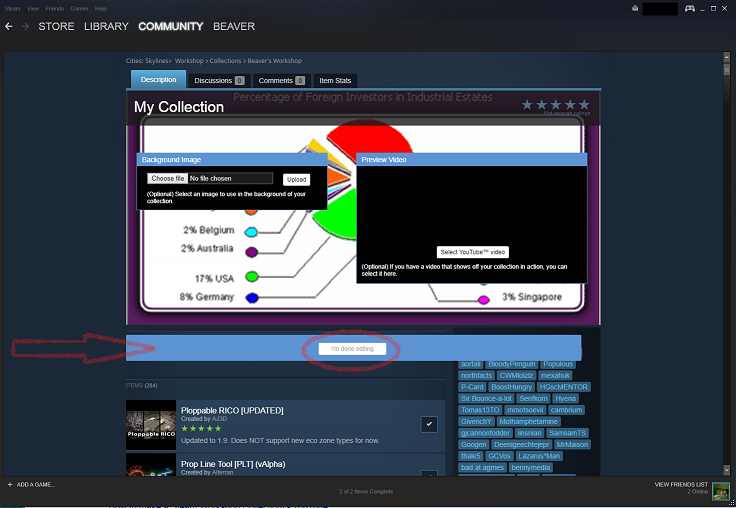Switch to the Discussions tab
This screenshot has height=508, width=736.
click(x=219, y=81)
